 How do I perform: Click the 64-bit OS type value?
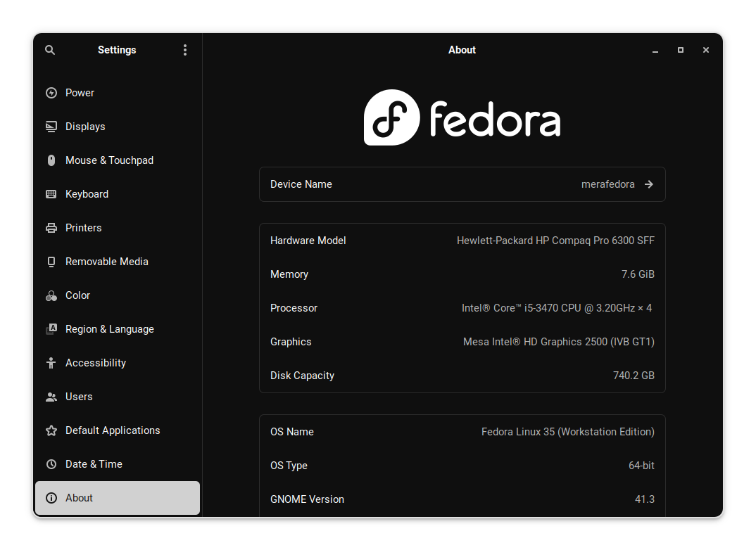(x=641, y=466)
